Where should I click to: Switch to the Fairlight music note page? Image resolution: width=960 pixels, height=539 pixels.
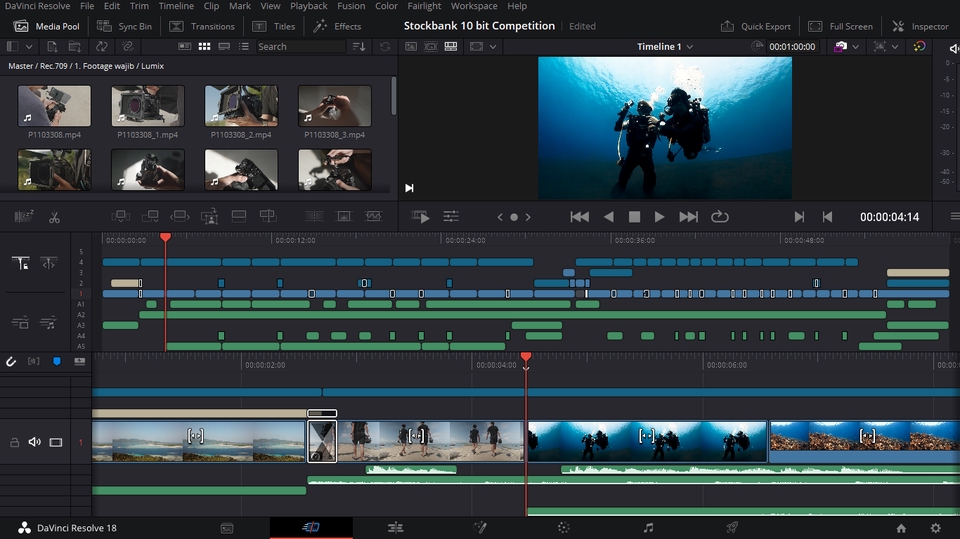click(648, 528)
